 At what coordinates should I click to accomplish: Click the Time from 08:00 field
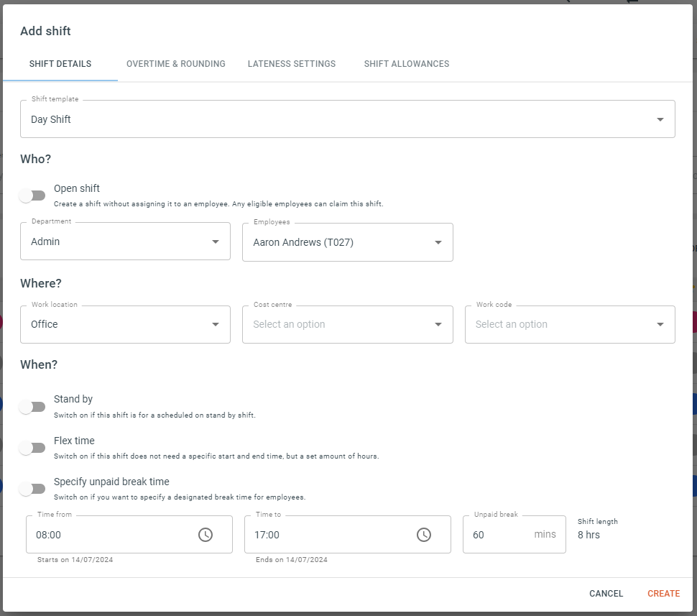point(129,535)
